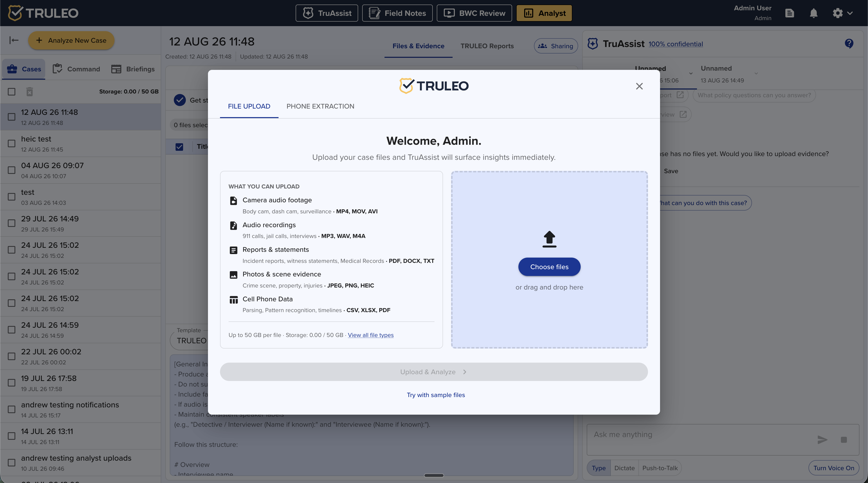
Task: Open TruAssist help question mark icon
Action: pos(849,43)
